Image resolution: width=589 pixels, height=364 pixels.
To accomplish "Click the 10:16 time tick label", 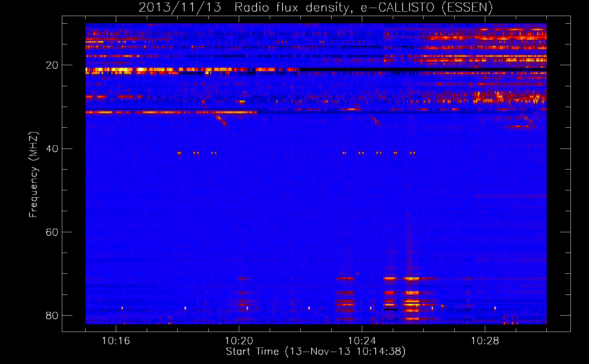I will [x=116, y=341].
